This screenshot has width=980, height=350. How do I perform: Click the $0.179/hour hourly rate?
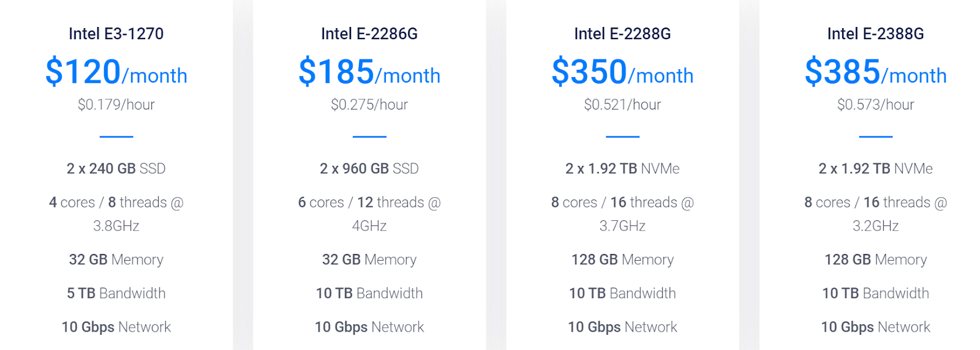pos(116,105)
